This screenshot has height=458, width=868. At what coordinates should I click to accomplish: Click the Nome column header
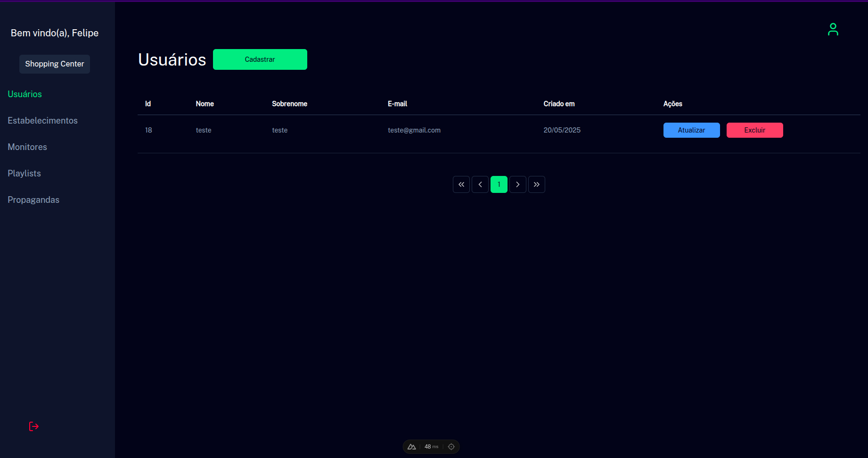click(205, 104)
